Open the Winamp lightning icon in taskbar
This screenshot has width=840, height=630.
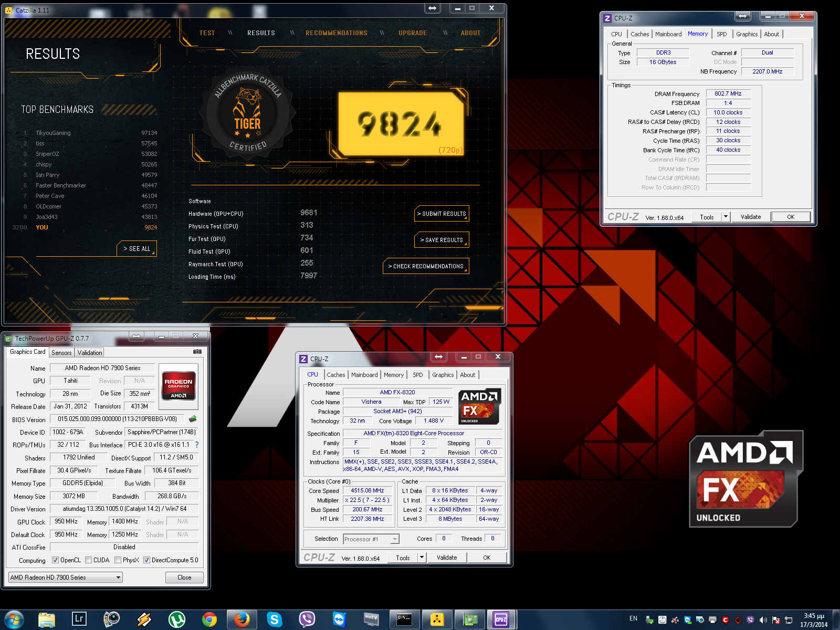144,620
